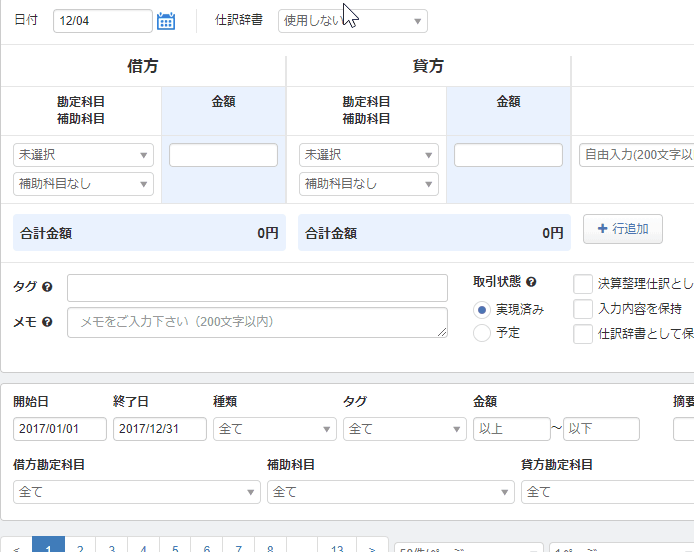Jump to page 13 in pagination
Image resolution: width=694 pixels, height=552 pixels.
(337, 546)
